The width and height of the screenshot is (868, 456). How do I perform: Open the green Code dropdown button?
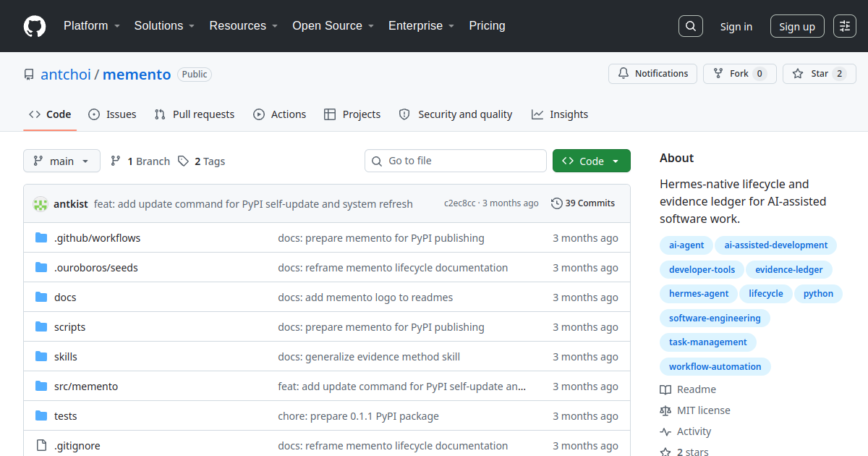click(592, 161)
